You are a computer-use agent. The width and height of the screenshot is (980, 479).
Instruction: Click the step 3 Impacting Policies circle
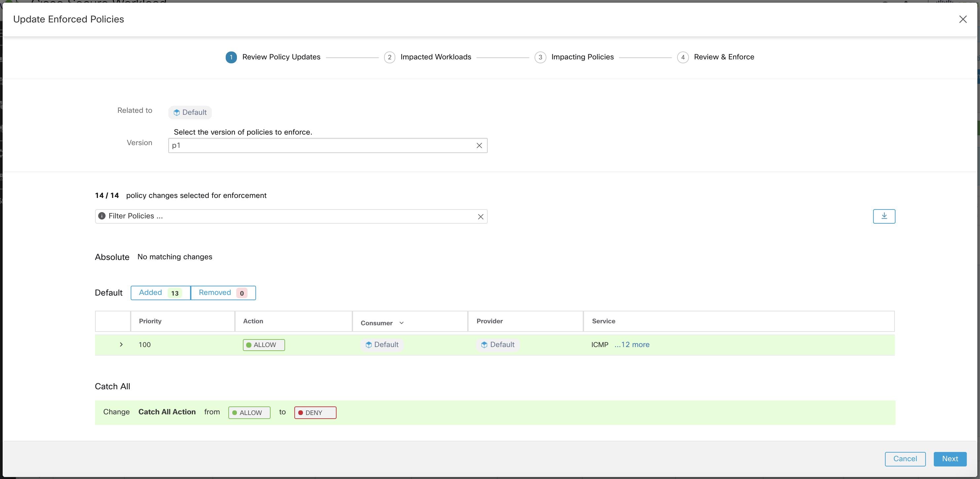point(540,57)
